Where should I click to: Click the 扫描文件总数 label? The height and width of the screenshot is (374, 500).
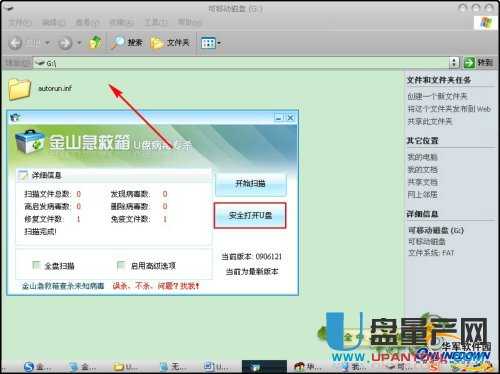pyautogui.click(x=48, y=194)
